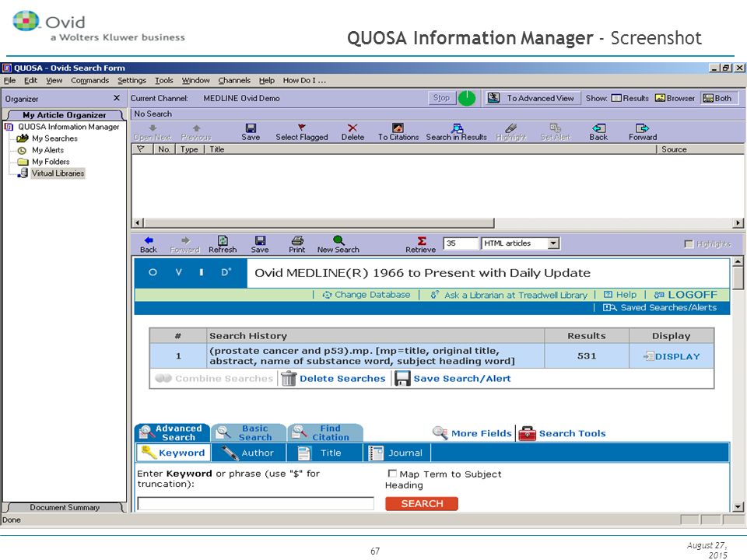
Task: Show Results pane only
Action: (x=630, y=98)
